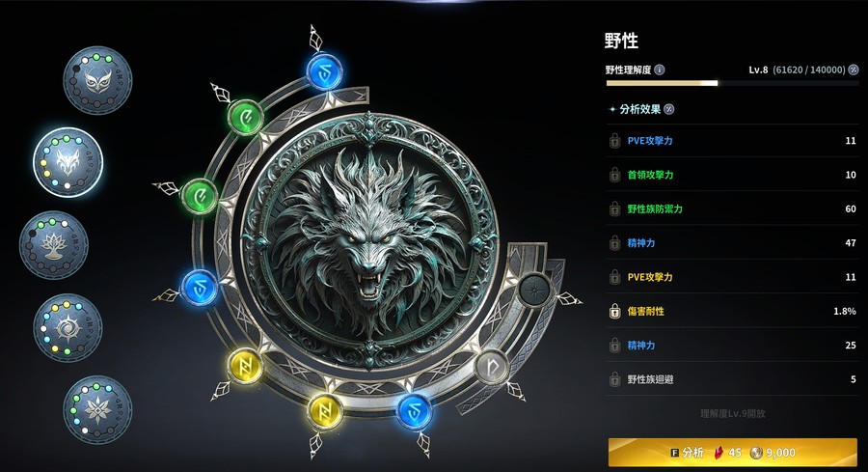Toggle lock on 首領攻擊力 effect
Image resolution: width=868 pixels, height=472 pixels.
(x=614, y=175)
